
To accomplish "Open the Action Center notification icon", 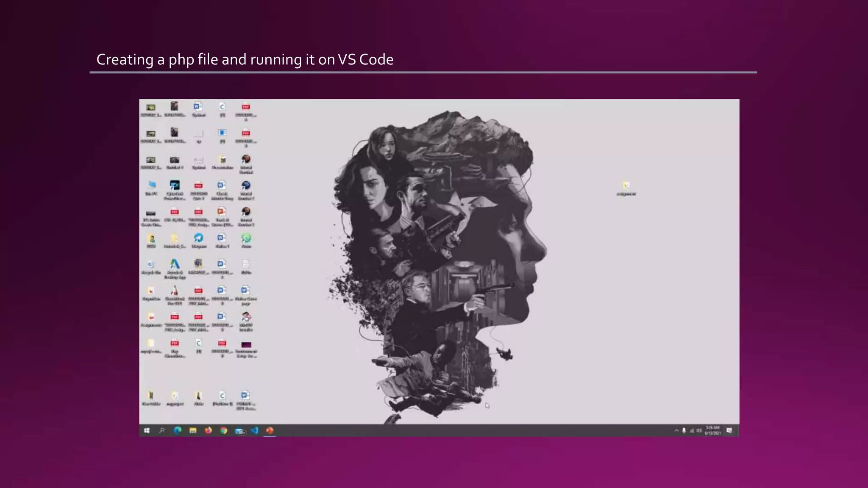I will [x=729, y=430].
